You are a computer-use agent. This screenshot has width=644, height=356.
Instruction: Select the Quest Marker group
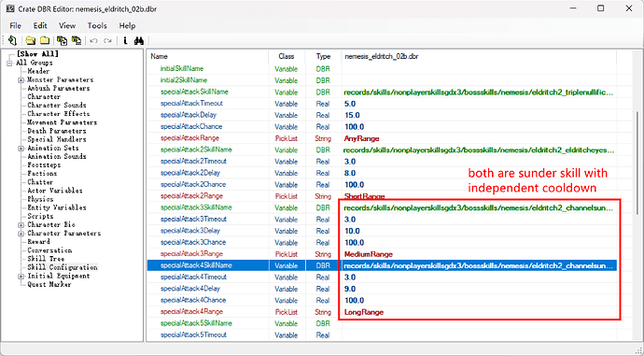click(49, 284)
